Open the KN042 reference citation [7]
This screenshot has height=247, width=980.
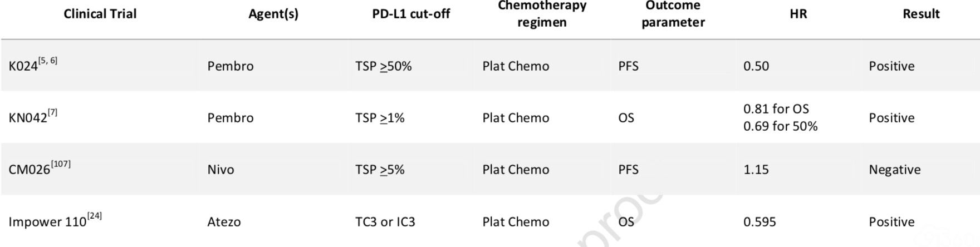coord(52,112)
